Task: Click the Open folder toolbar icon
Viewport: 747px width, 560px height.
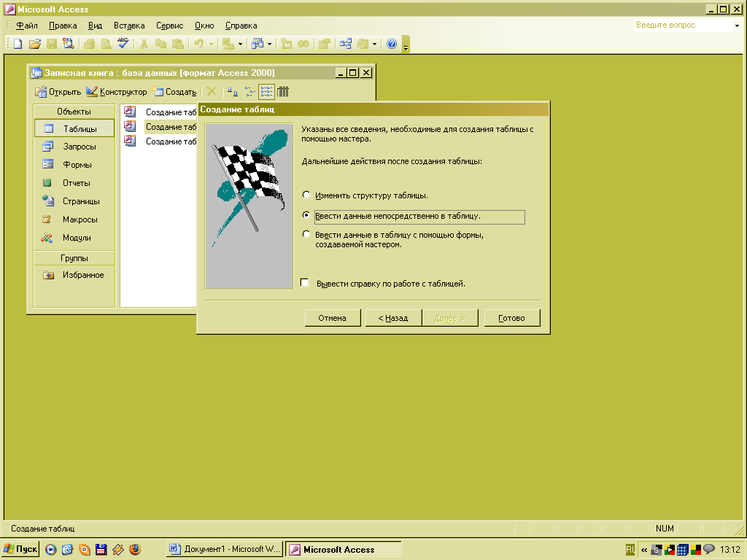Action: click(x=35, y=44)
